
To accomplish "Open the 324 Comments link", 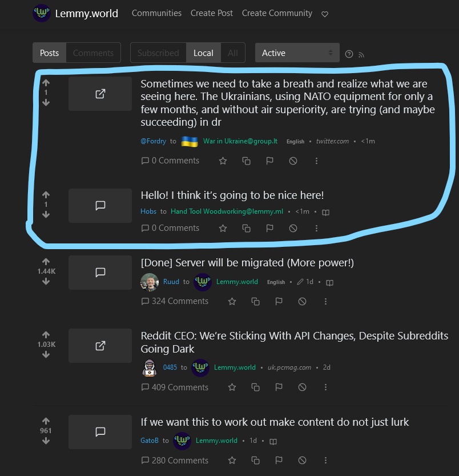I will point(175,301).
